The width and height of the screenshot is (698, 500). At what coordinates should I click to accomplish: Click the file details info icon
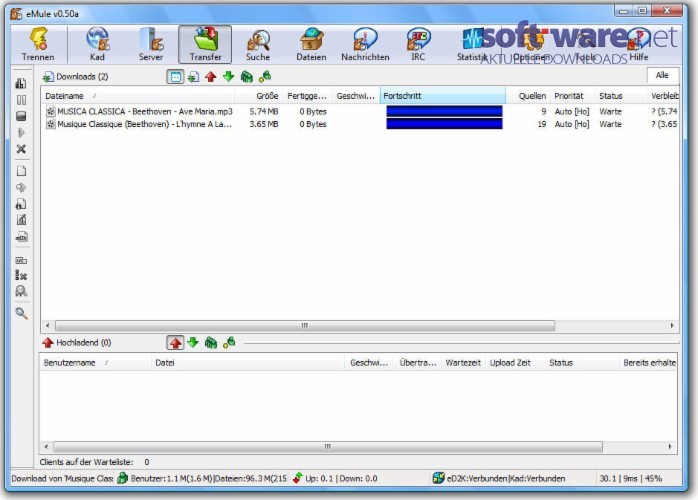point(21,204)
